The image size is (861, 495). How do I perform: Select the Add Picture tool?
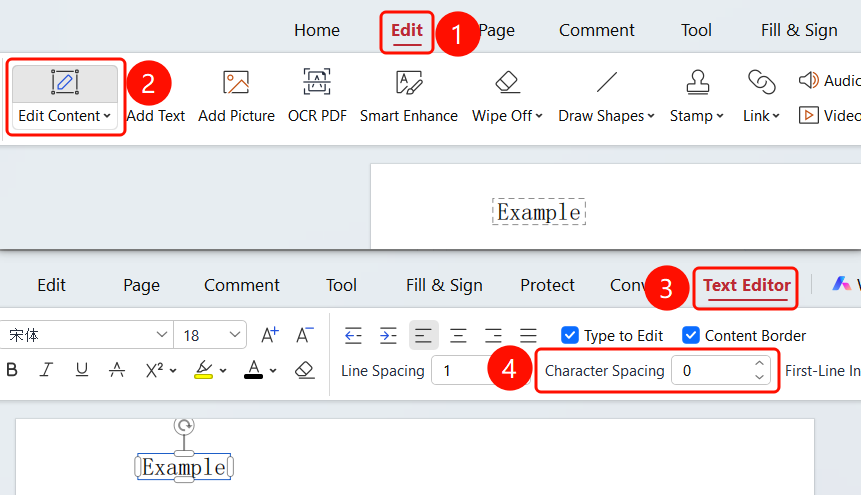[236, 96]
